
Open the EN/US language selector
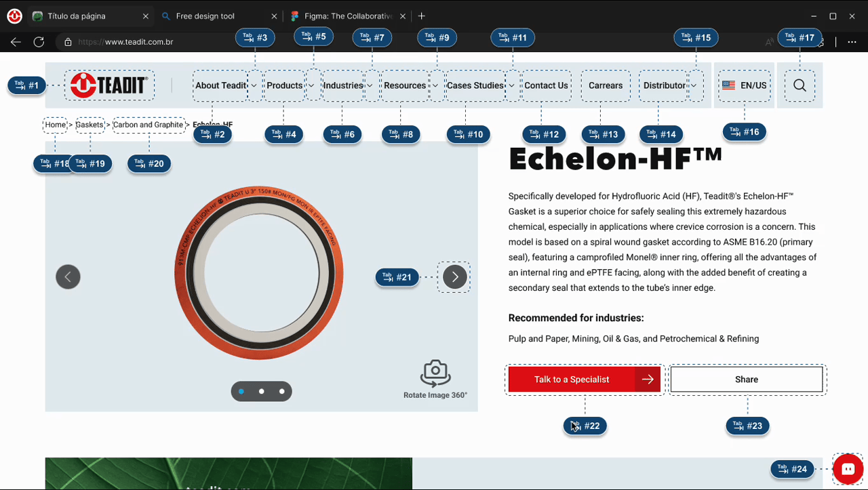tap(744, 85)
